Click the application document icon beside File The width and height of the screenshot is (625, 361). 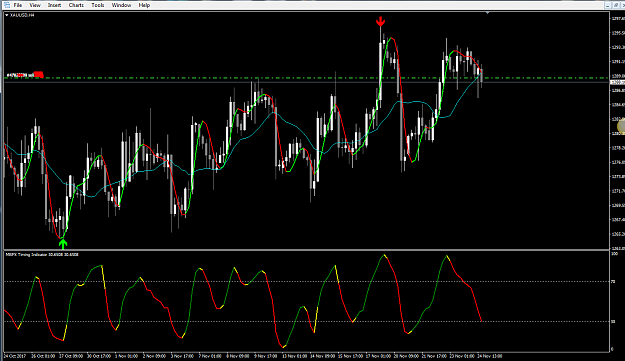pyautogui.click(x=6, y=5)
